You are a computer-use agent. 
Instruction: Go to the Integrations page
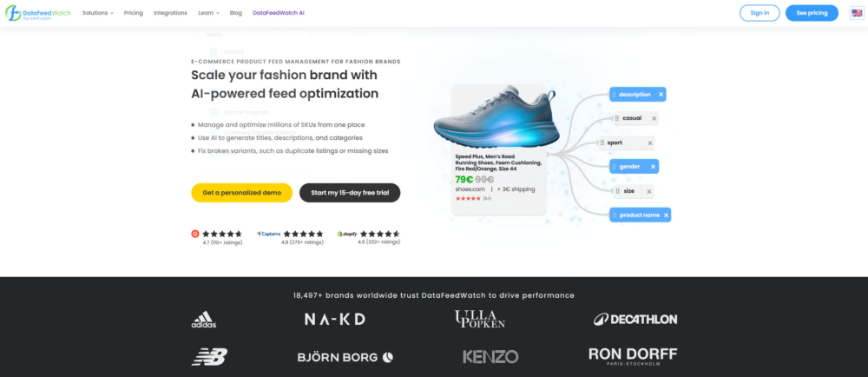[170, 13]
